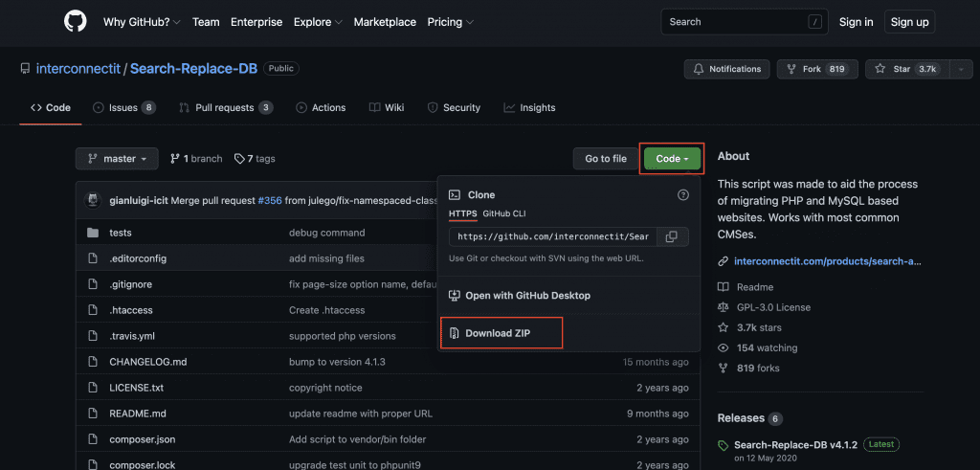The width and height of the screenshot is (980, 470).
Task: Click the folder icon beside tests
Action: pyautogui.click(x=93, y=233)
